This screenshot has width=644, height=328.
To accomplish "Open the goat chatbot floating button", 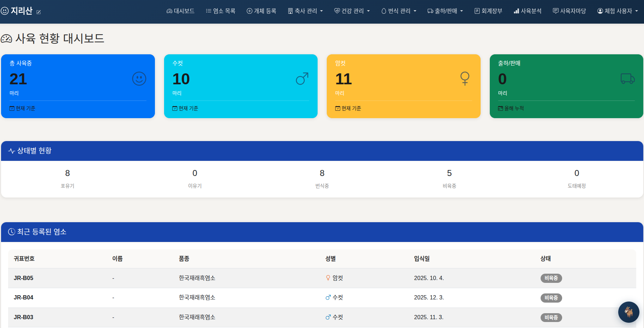I will [628, 312].
